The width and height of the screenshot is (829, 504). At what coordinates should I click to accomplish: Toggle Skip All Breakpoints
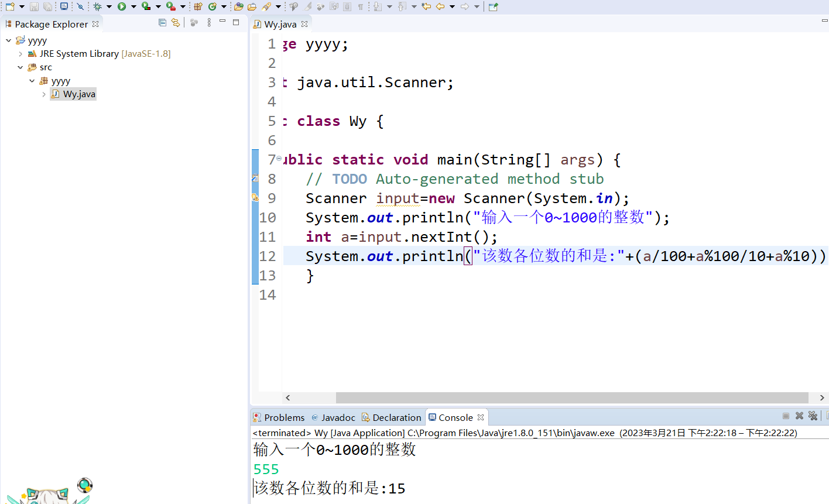(80, 6)
